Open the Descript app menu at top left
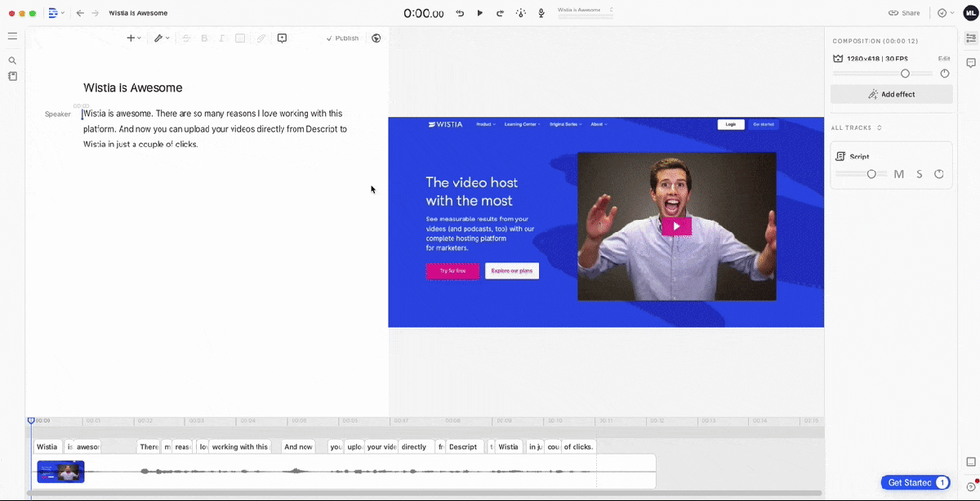Viewport: 980px width, 501px height. click(56, 13)
